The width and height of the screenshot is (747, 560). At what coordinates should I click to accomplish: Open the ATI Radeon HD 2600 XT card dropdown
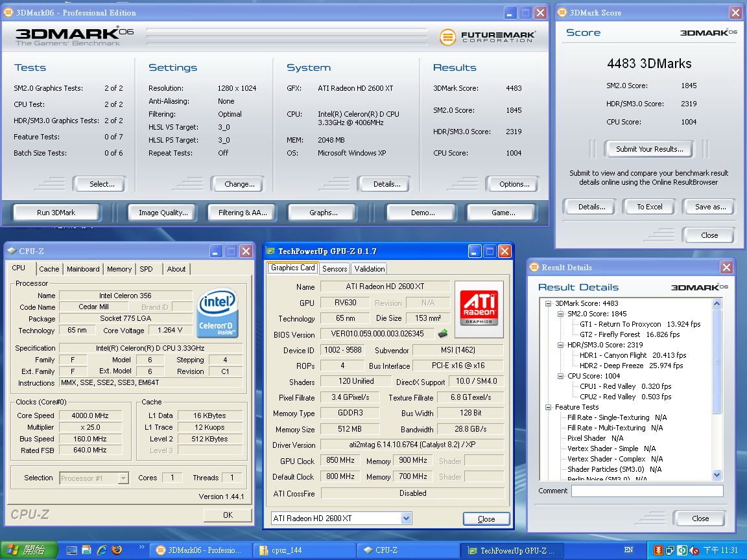pos(406,518)
